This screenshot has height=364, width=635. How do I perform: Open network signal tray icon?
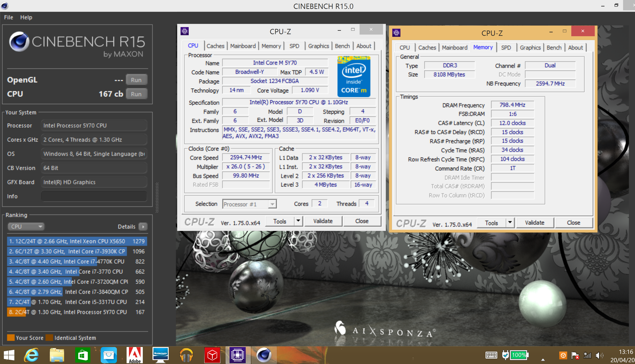587,355
